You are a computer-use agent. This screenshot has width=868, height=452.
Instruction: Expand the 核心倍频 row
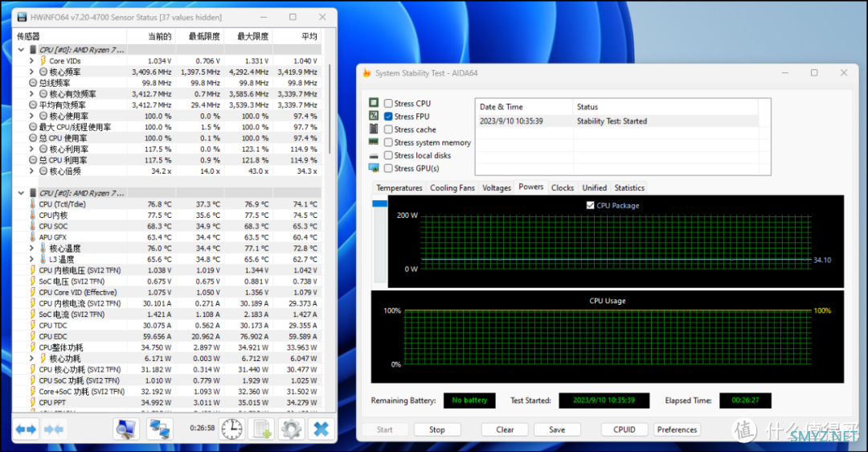pyautogui.click(x=31, y=171)
